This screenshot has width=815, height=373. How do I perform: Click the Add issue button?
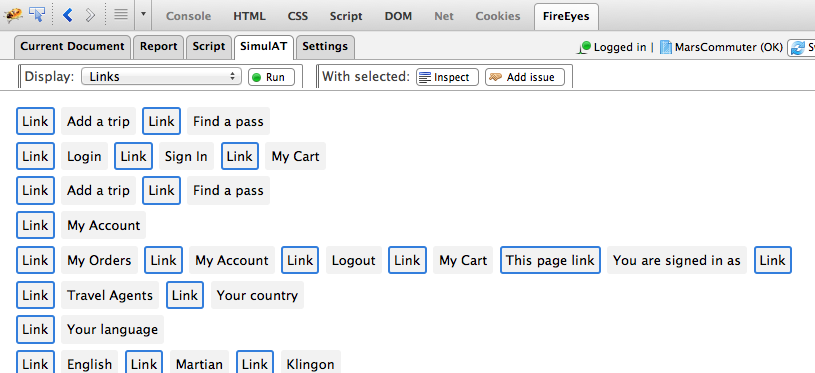tap(525, 77)
